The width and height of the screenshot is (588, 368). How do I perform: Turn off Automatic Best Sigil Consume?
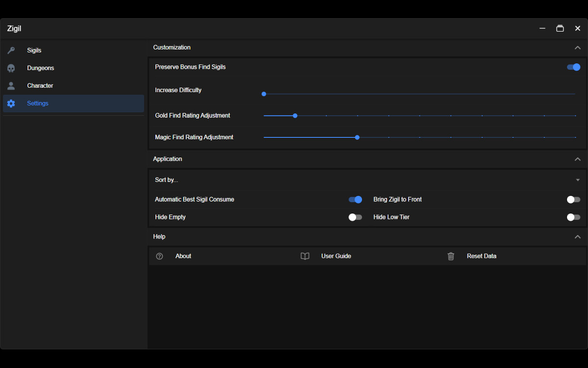click(355, 200)
